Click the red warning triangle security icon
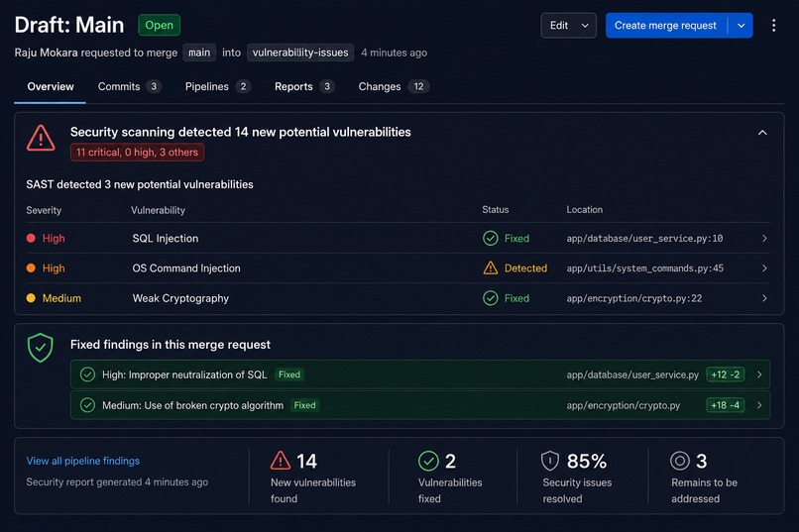This screenshot has width=799, height=532. (41, 138)
